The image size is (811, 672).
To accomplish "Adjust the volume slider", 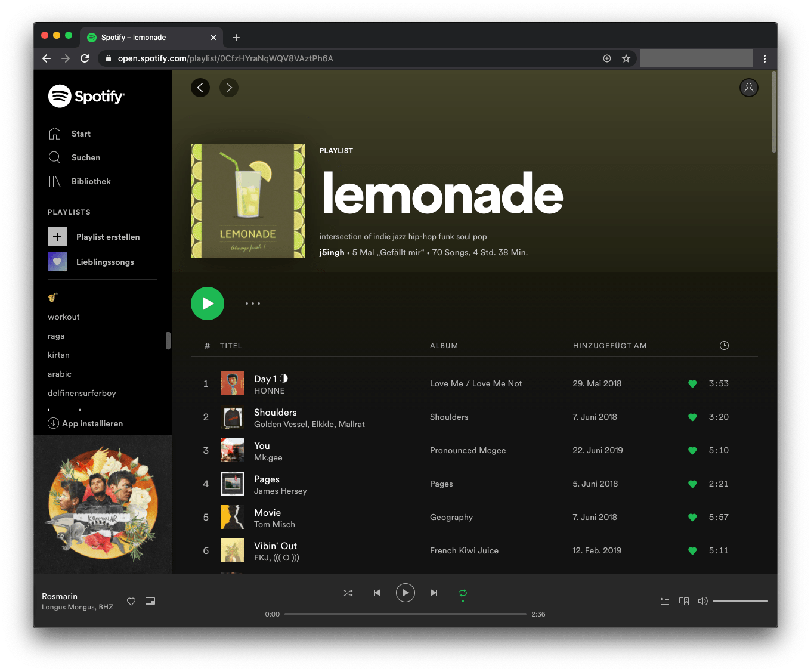I will click(x=740, y=601).
